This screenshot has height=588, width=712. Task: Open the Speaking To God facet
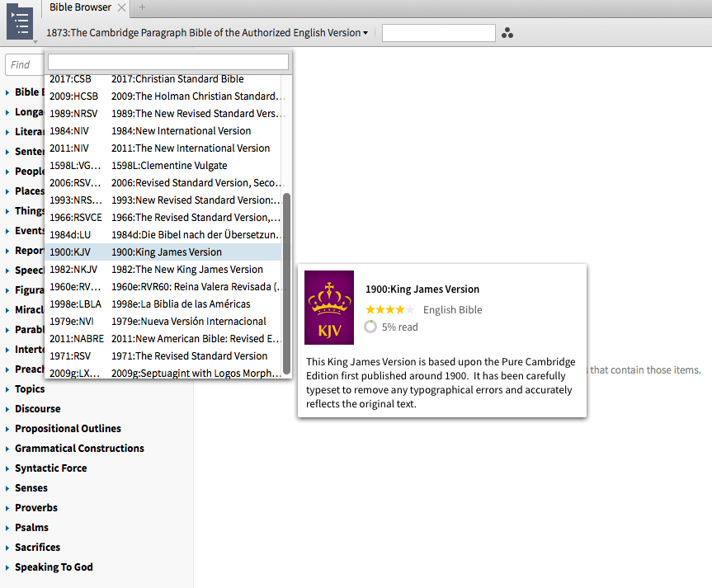54,567
